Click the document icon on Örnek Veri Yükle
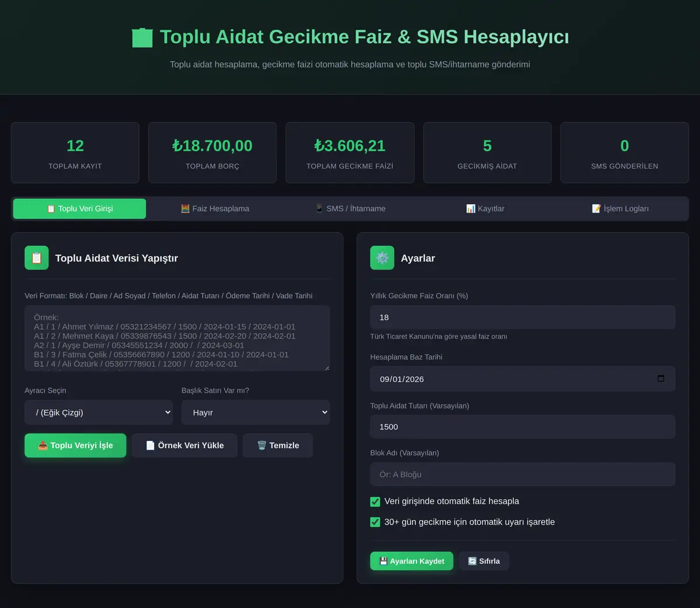The height and width of the screenshot is (608, 700). [x=150, y=445]
